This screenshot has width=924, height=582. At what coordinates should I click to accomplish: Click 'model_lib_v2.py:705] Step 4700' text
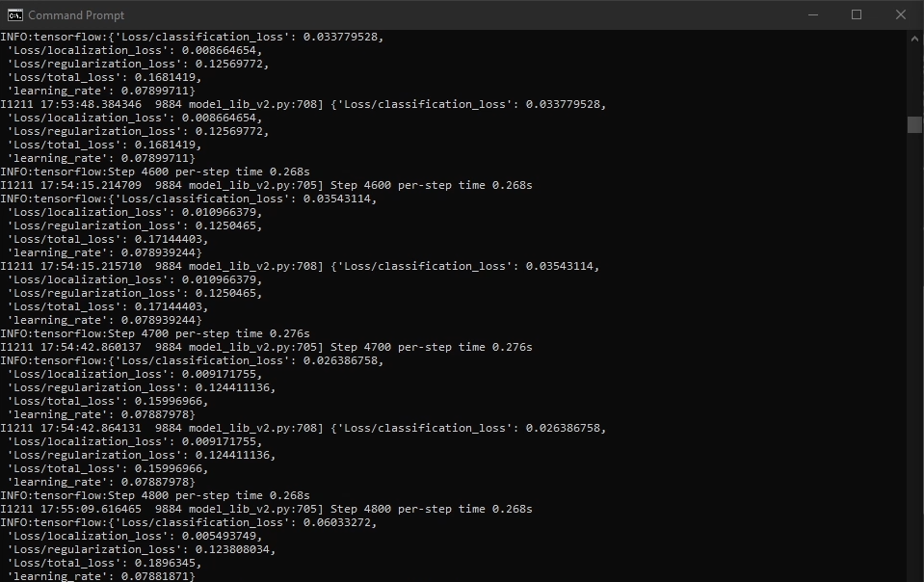(290, 348)
